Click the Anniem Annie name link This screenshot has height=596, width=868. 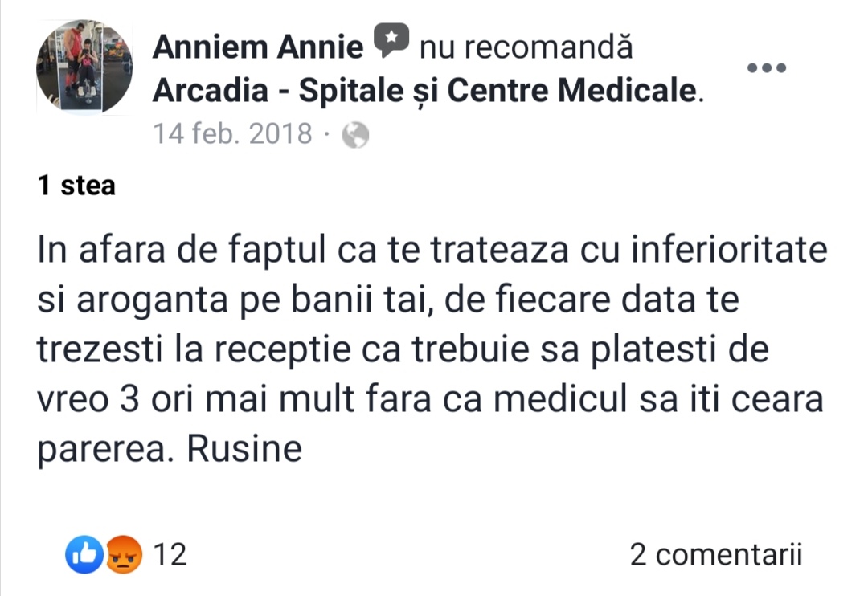click(258, 47)
